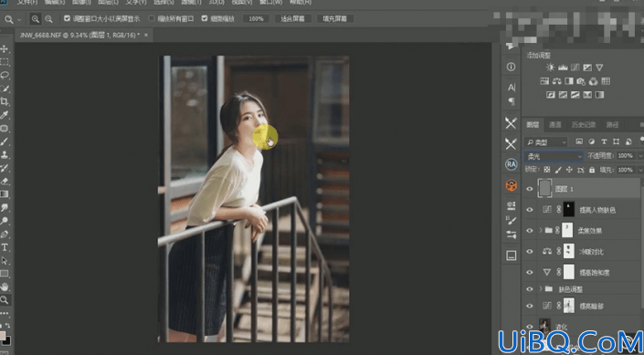This screenshot has width=644, height=355.
Task: Choose the zoom out mode button
Action: pyautogui.click(x=48, y=19)
